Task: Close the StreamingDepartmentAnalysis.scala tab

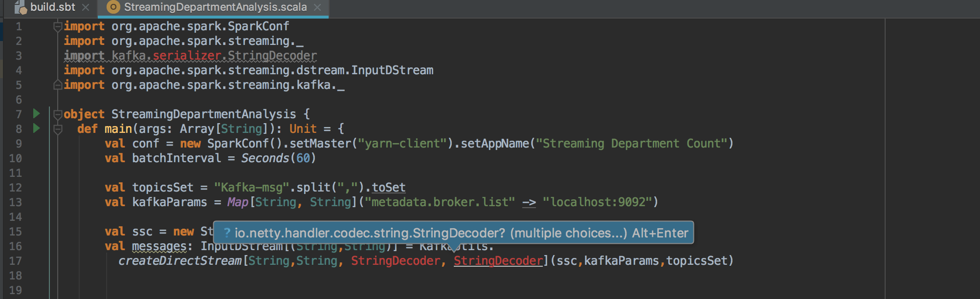Action: click(x=317, y=7)
